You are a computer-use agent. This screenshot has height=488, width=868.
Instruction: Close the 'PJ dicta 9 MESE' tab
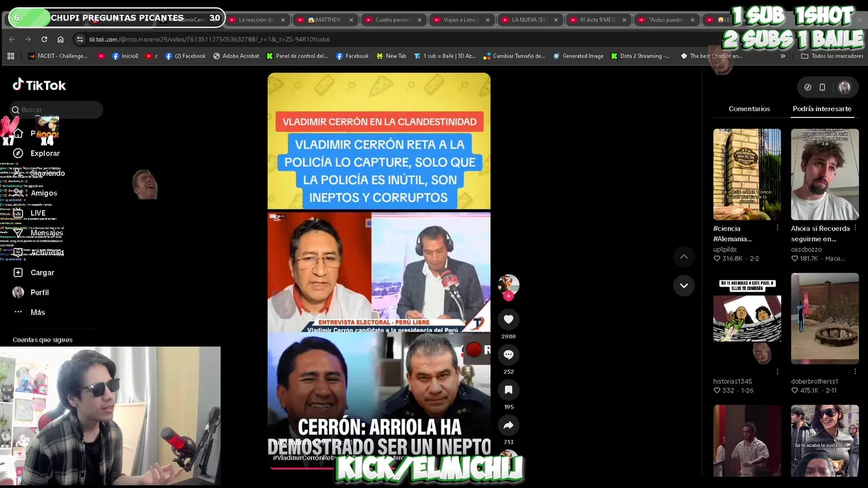[624, 20]
